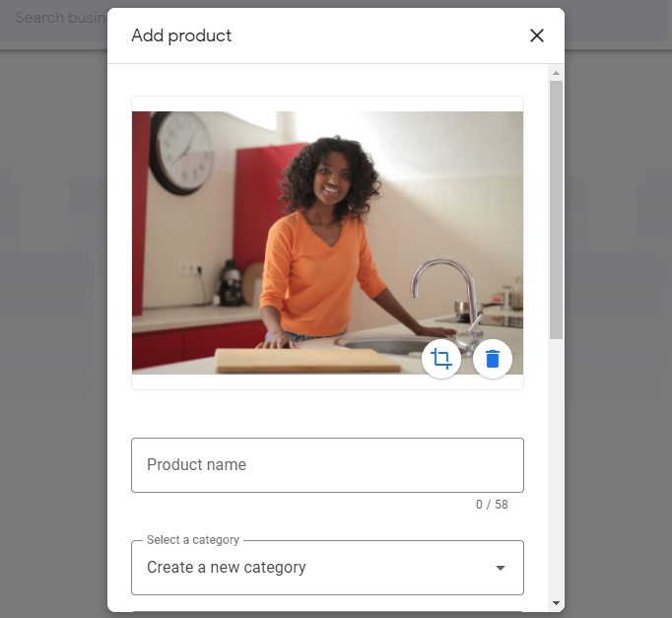The image size is (672, 618).
Task: Click the Product name field
Action: tap(327, 465)
